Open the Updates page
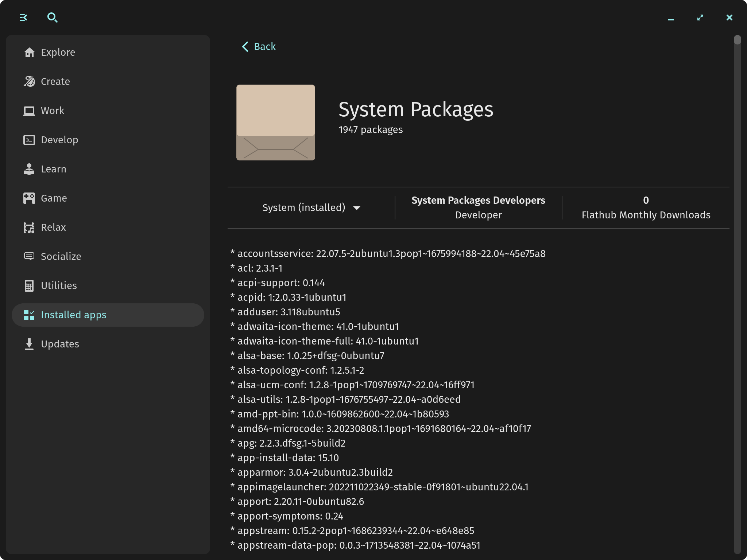Viewport: 747px width, 560px height. [x=108, y=344]
